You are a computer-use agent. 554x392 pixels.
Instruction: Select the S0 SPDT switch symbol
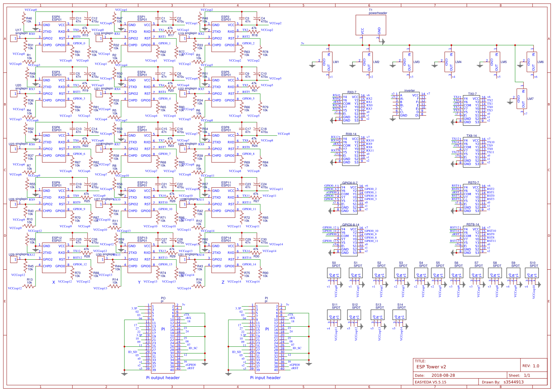pos(334,273)
